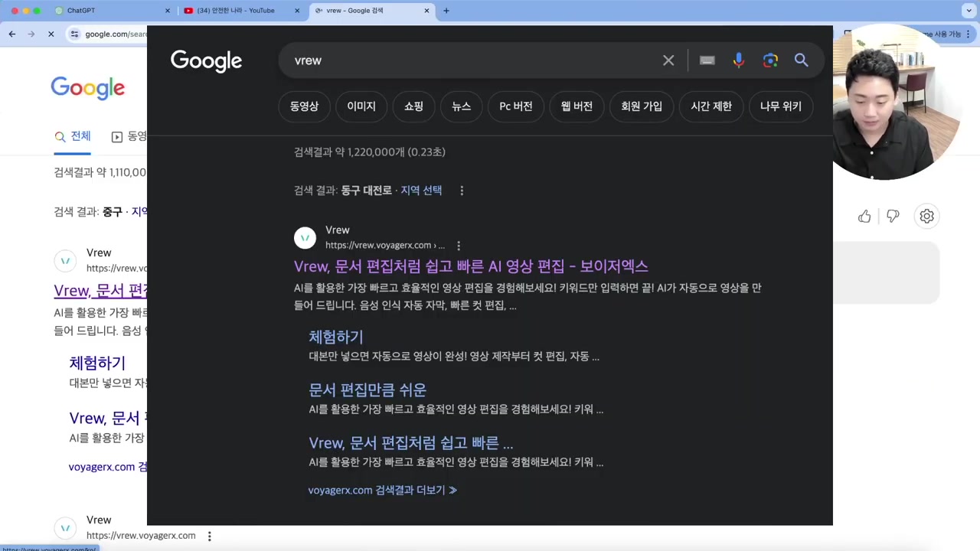Select the 웹 버전 suggestion chip
Image resolution: width=980 pixels, height=551 pixels.
click(577, 106)
